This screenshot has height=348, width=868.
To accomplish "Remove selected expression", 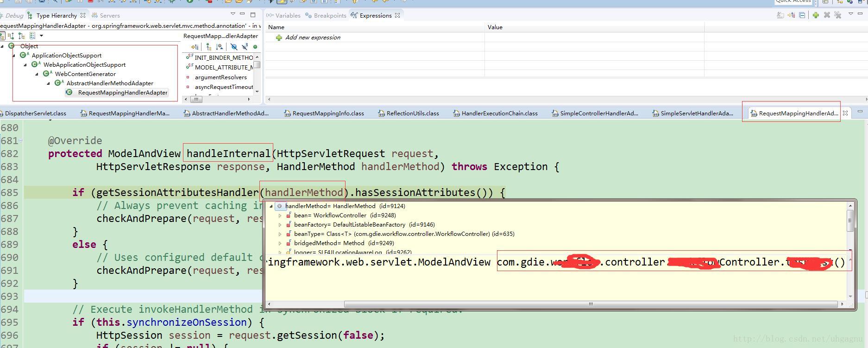I will tap(827, 15).
